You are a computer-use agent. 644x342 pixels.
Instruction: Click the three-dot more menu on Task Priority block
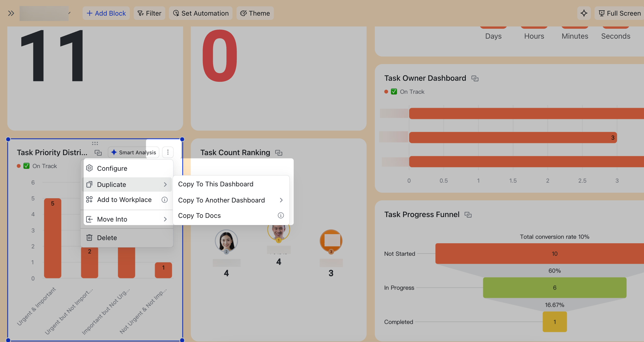tap(168, 152)
